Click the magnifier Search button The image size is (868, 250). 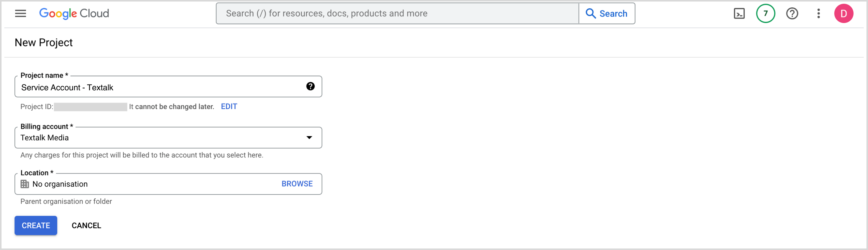(606, 14)
